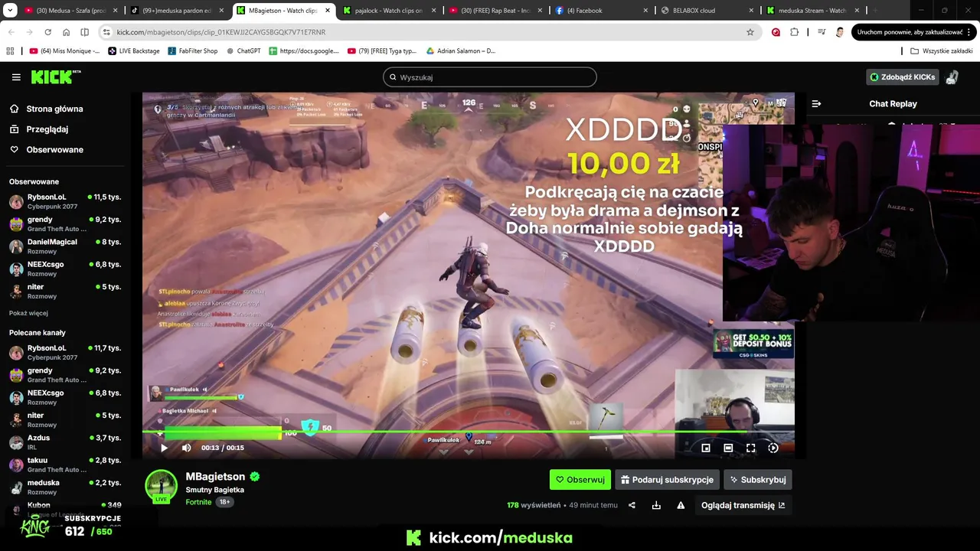
Task: Switch to BELABOX cloud tab
Action: pos(707,11)
